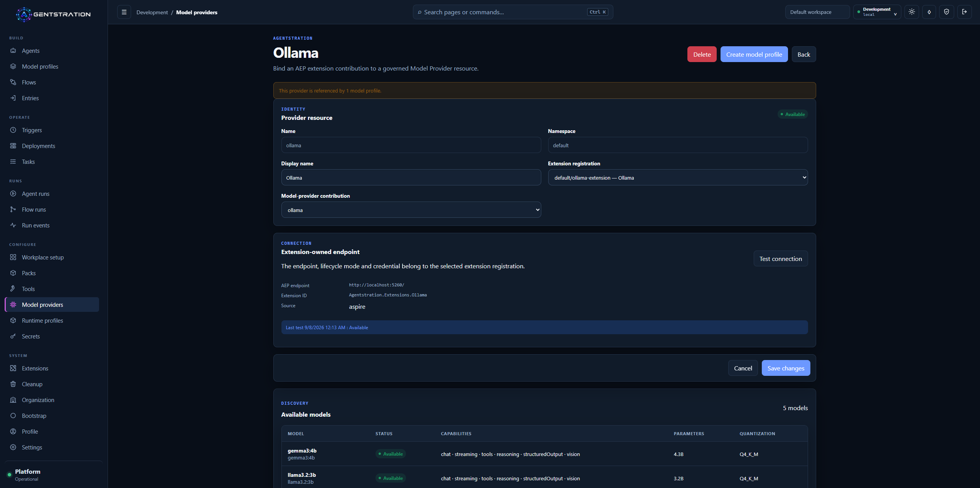
Task: Click the Available badge in Provider resource header
Action: 793,114
